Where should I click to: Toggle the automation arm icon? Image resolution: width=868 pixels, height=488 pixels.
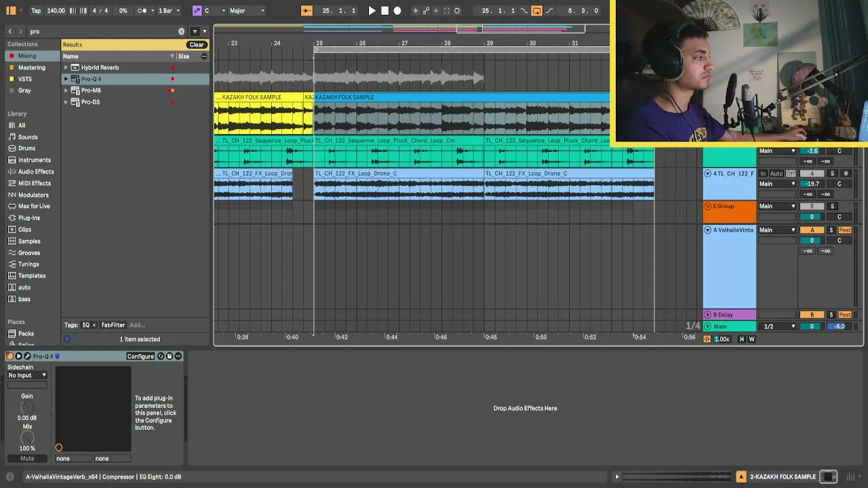pos(426,11)
